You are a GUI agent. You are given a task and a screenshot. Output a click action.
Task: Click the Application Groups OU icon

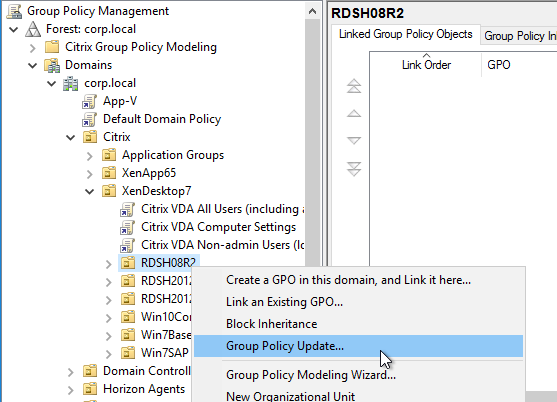click(109, 155)
